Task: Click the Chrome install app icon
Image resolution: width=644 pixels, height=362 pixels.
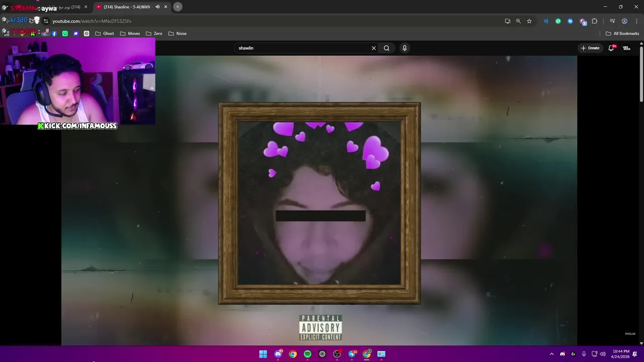Action: (x=508, y=21)
